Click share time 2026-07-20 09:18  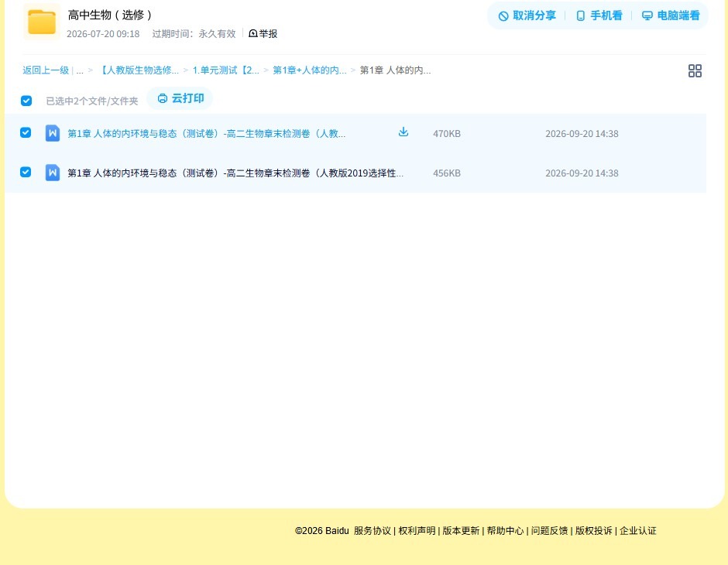pyautogui.click(x=103, y=34)
